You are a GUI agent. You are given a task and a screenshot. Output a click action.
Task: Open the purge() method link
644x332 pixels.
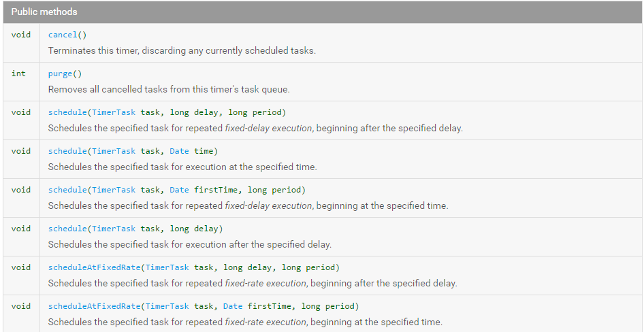coord(60,73)
